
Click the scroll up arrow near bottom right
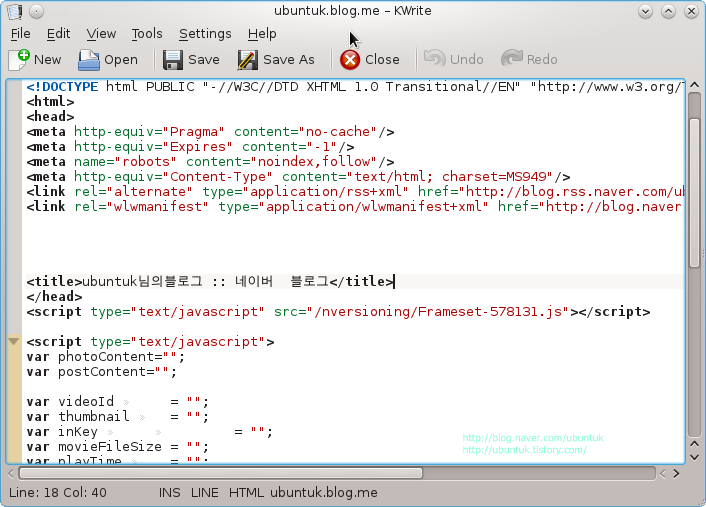pos(694,444)
